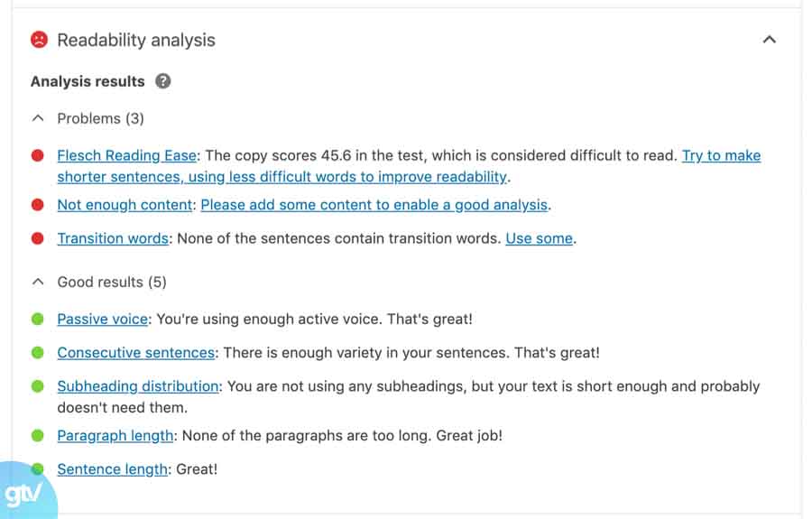Open the 'Not enough content' link
The image size is (812, 519).
pyautogui.click(x=125, y=205)
